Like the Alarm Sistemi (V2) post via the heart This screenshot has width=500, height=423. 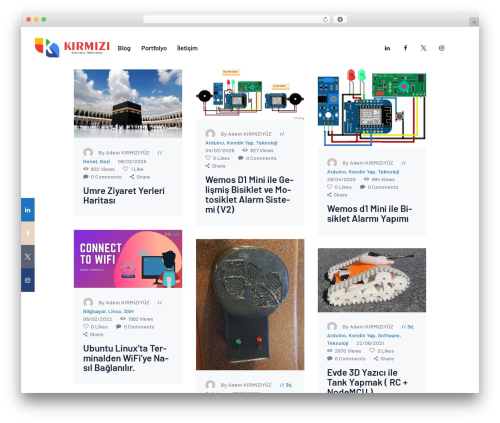coord(208,158)
